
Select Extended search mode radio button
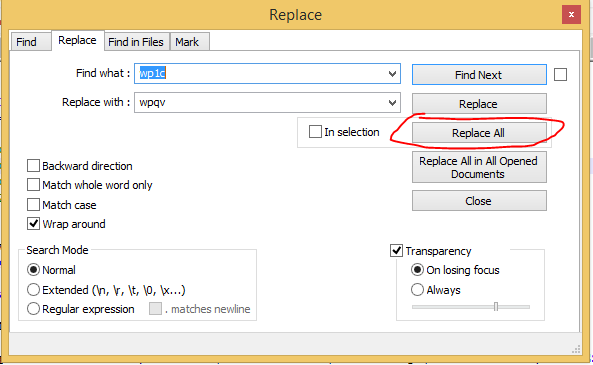click(x=33, y=290)
